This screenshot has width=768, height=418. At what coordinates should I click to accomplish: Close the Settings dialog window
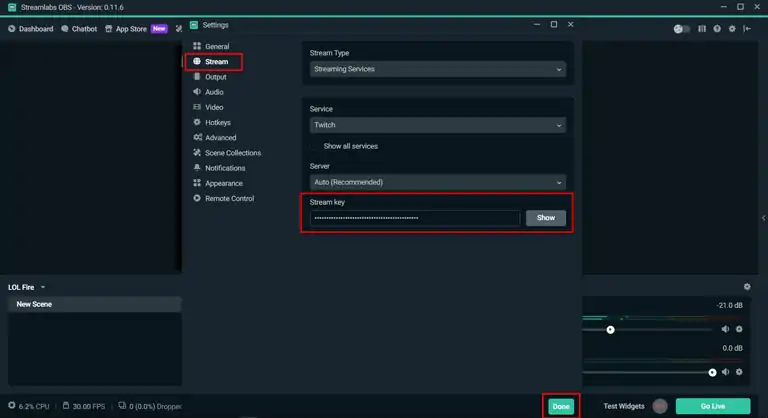click(571, 25)
